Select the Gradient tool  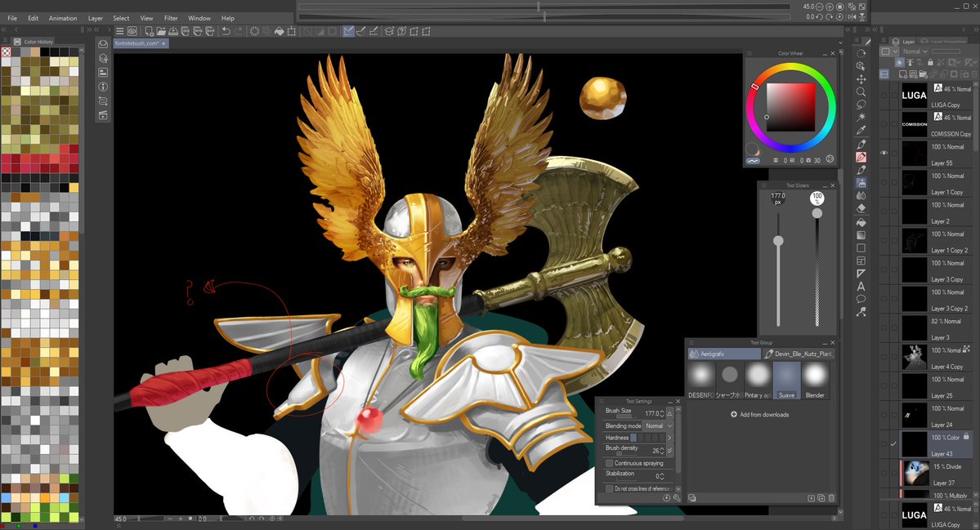861,234
